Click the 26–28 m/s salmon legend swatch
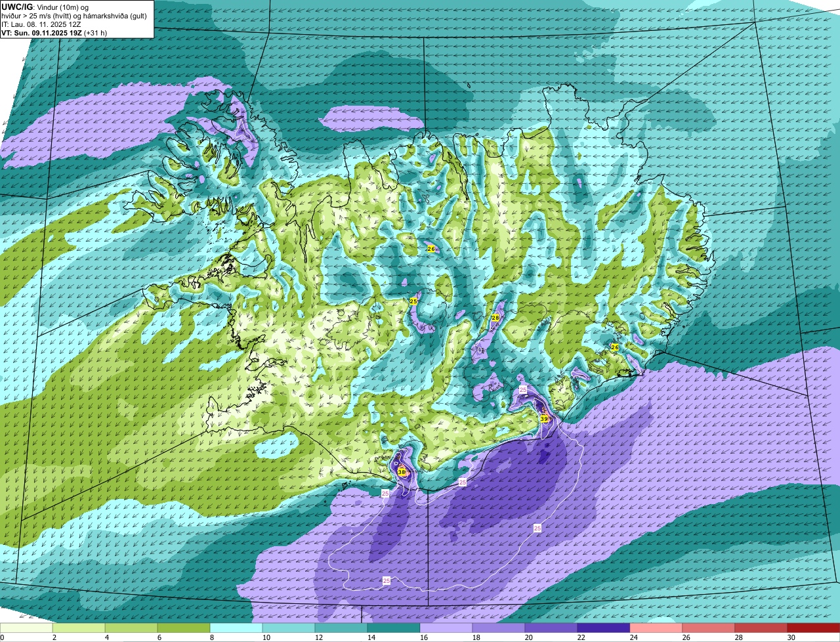The height and width of the screenshot is (642, 840). click(709, 628)
